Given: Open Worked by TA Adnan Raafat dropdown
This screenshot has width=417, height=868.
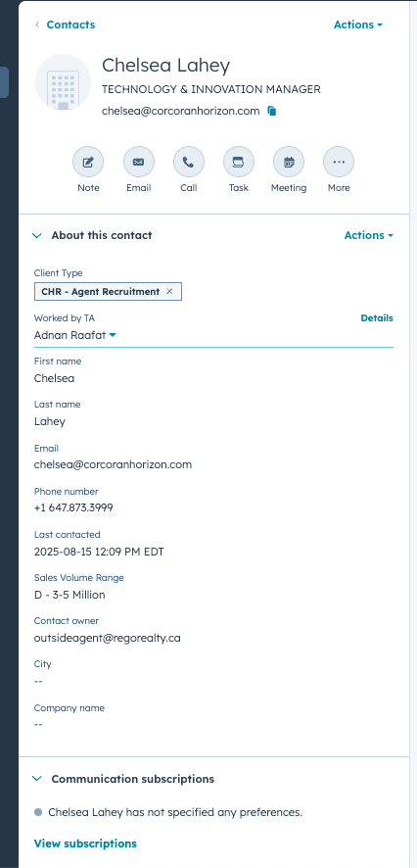Looking at the screenshot, I should pyautogui.click(x=75, y=335).
